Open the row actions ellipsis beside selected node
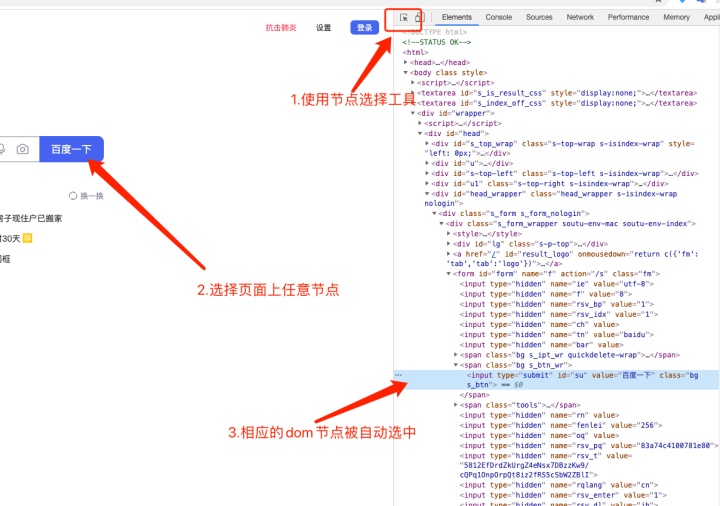 (x=398, y=375)
